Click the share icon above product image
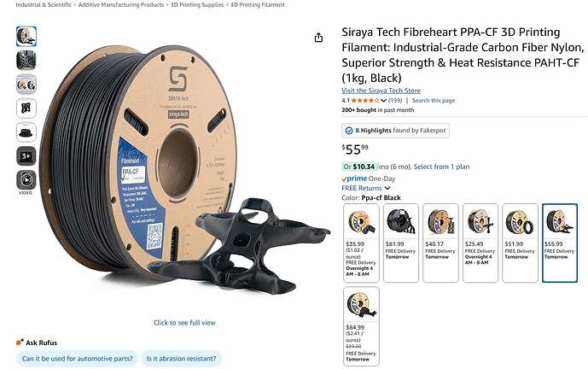 [x=318, y=38]
